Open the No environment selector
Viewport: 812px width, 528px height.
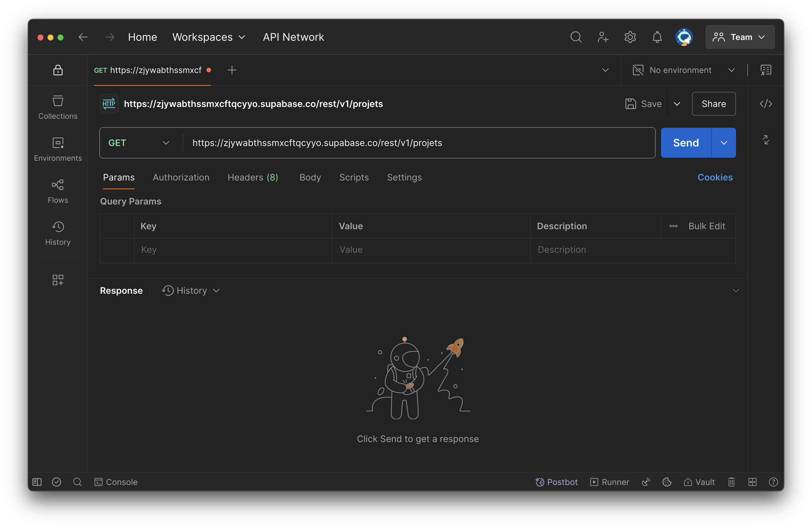click(x=683, y=70)
